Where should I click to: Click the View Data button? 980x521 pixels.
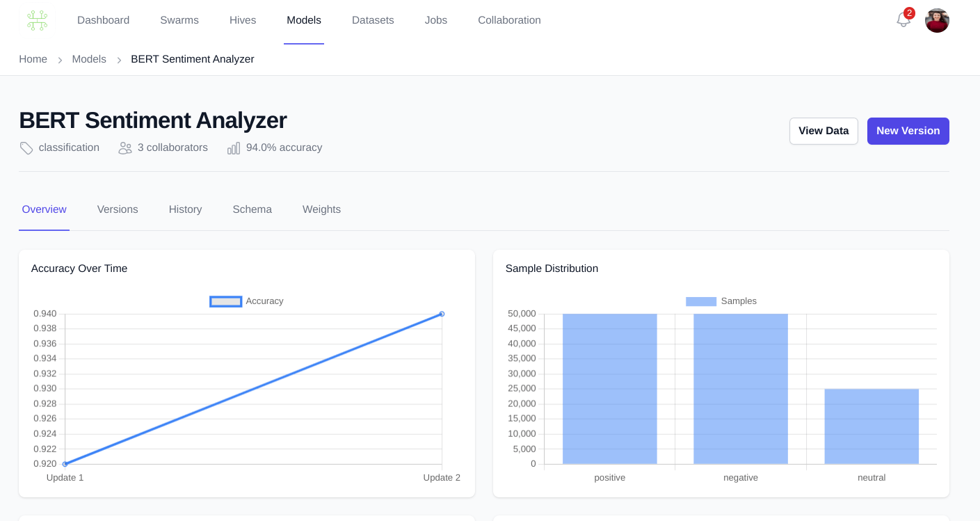point(823,131)
